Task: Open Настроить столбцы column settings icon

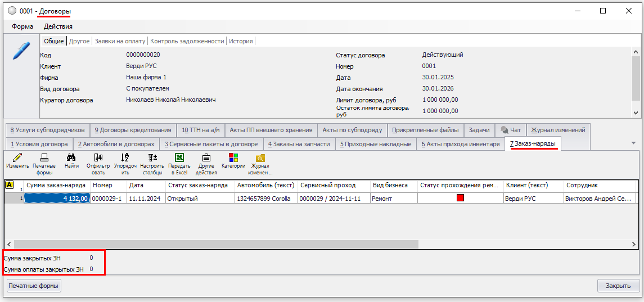Action: point(152,158)
